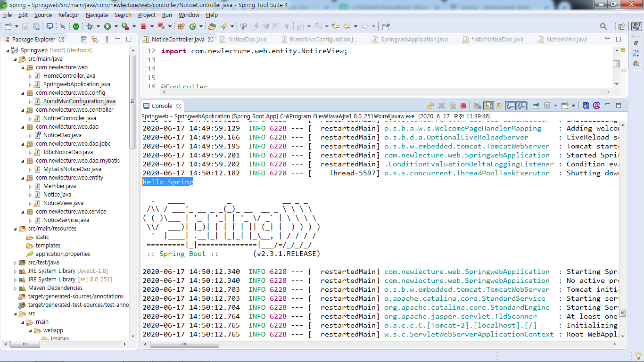Open Display Selected Console dropdown
The image size is (644, 362).
(x=555, y=106)
